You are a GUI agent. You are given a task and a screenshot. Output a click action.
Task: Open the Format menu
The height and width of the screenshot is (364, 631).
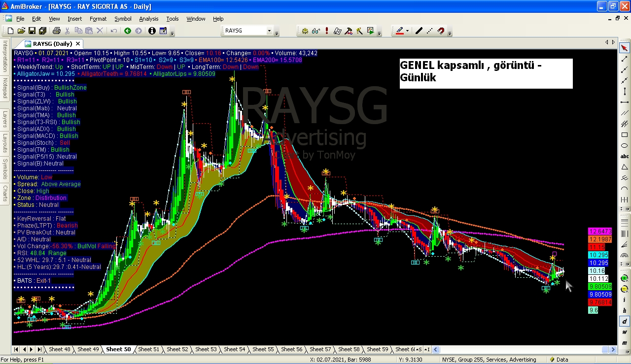coord(98,19)
